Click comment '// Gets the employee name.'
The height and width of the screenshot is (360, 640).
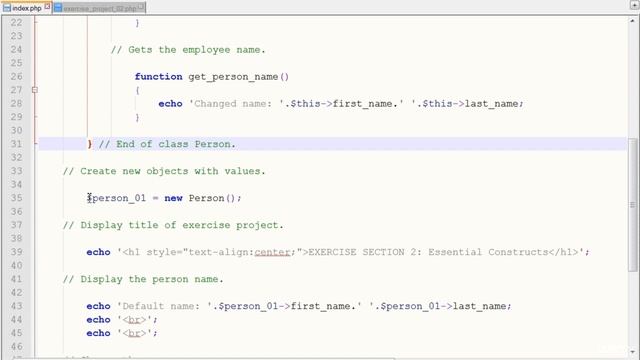(188, 50)
